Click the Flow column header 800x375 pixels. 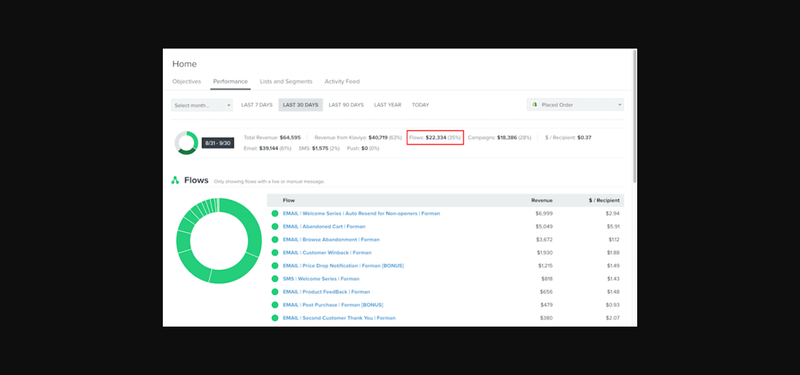289,201
